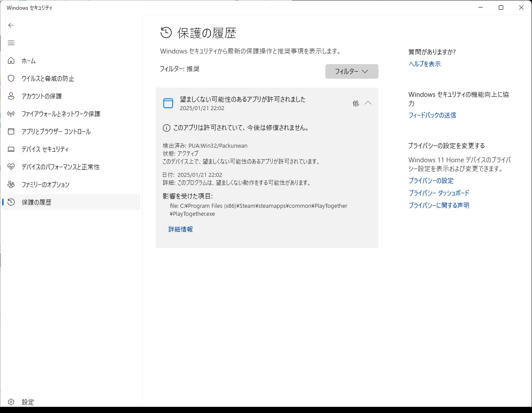Open the 詳細情報 link
The height and width of the screenshot is (413, 532).
click(181, 229)
